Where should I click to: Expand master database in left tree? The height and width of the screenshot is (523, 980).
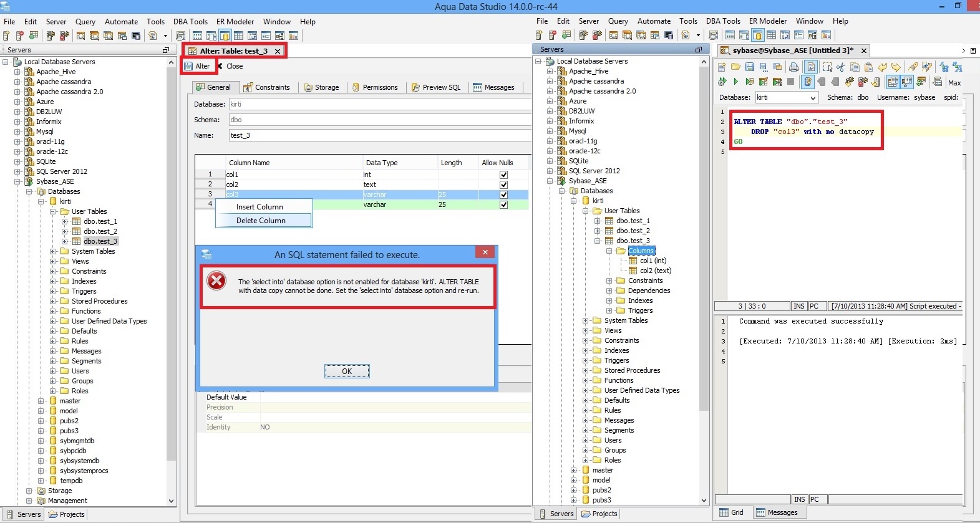click(x=41, y=401)
